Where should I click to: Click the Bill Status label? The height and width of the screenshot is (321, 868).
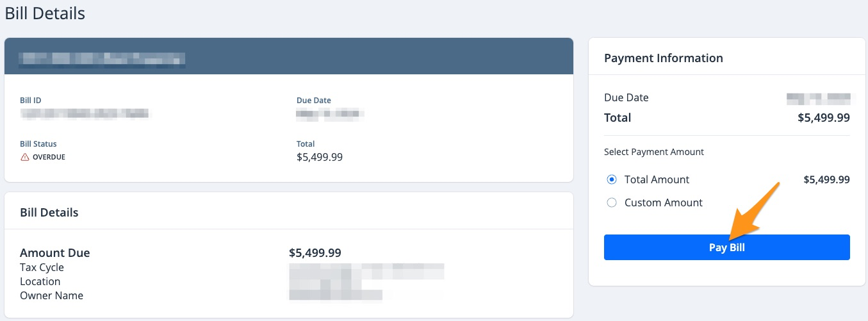coord(38,144)
